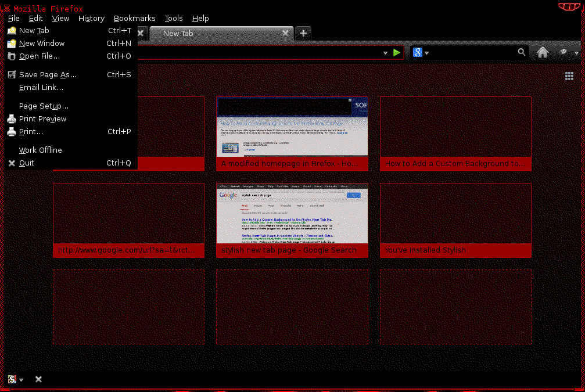This screenshot has width=585, height=392.
Task: Open a new tab with plus button
Action: point(303,33)
